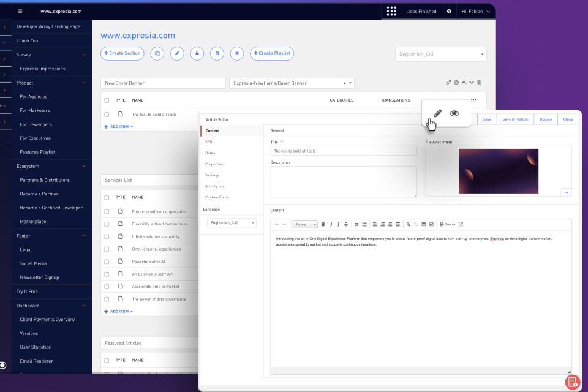Screen dimensions: 588x392
Task: Align text left in the content editor
Action: coord(375,224)
